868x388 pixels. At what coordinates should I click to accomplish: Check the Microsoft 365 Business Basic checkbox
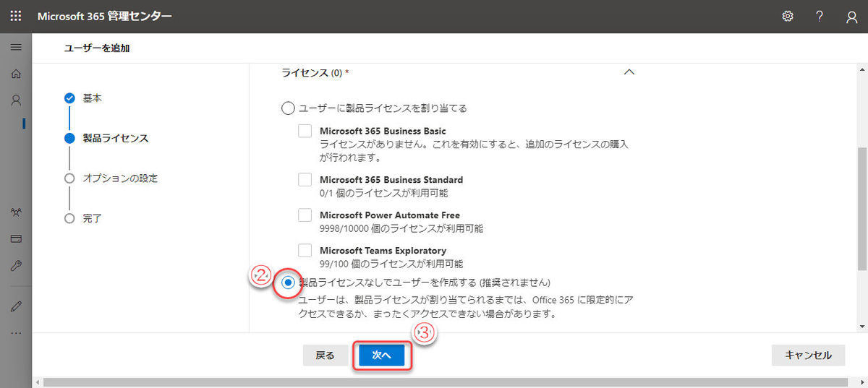click(305, 132)
